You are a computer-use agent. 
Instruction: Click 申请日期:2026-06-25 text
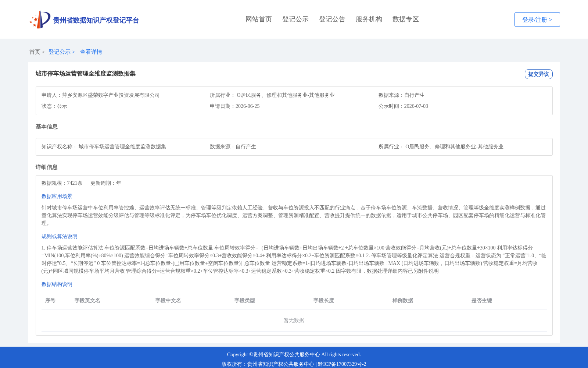(x=235, y=106)
